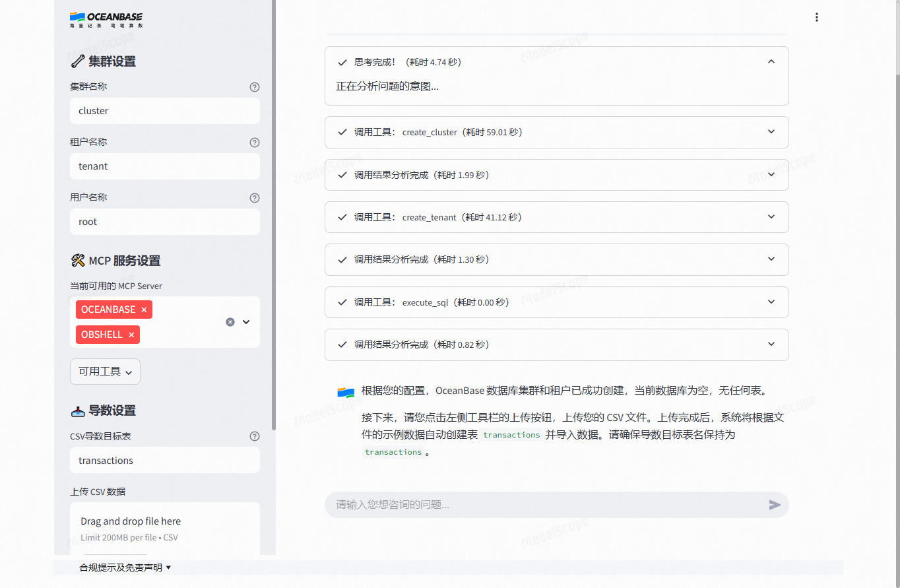Screen dimensions: 900x588
Task: Expand the create_cluster tool call details
Action: (x=771, y=132)
